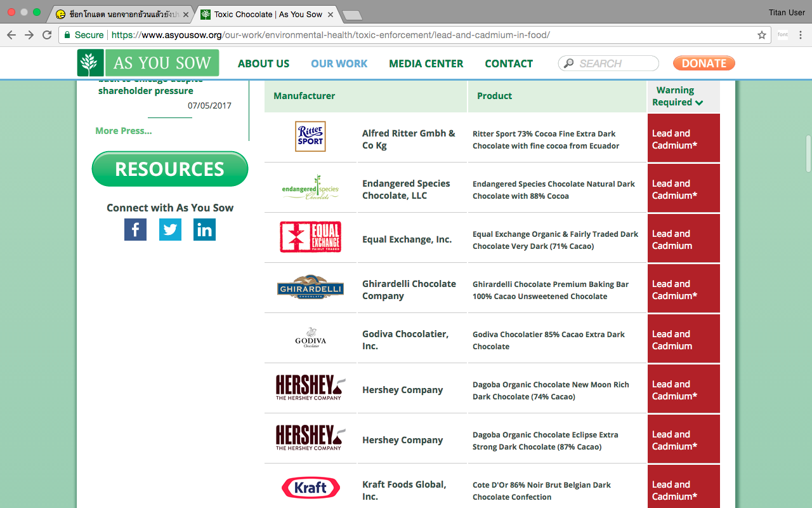Click the site SEARCH field
The image size is (812, 508).
click(x=609, y=63)
